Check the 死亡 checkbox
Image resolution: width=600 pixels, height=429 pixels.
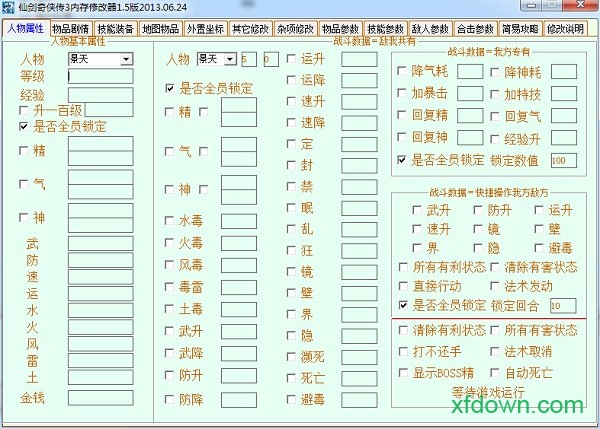[292, 378]
